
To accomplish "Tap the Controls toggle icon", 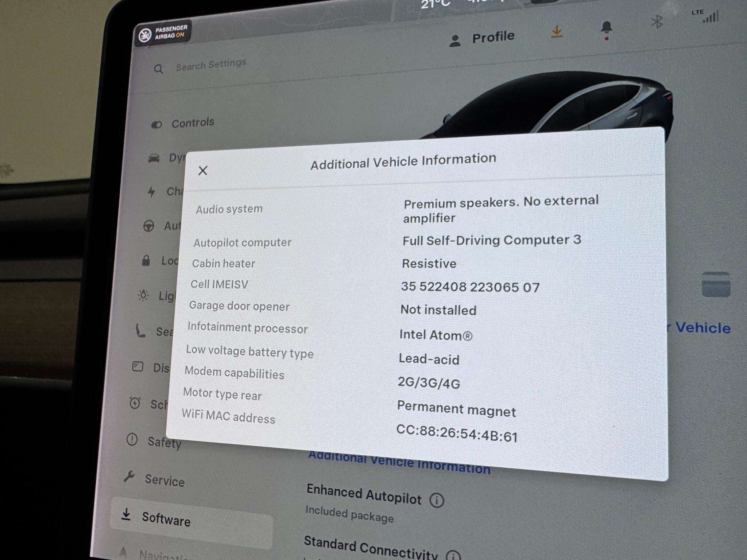I will [x=156, y=125].
